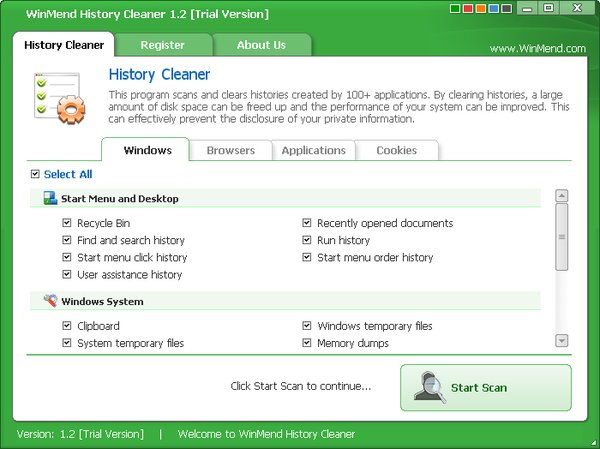
Task: Disable Recently opened documents cleaning
Action: (x=307, y=223)
